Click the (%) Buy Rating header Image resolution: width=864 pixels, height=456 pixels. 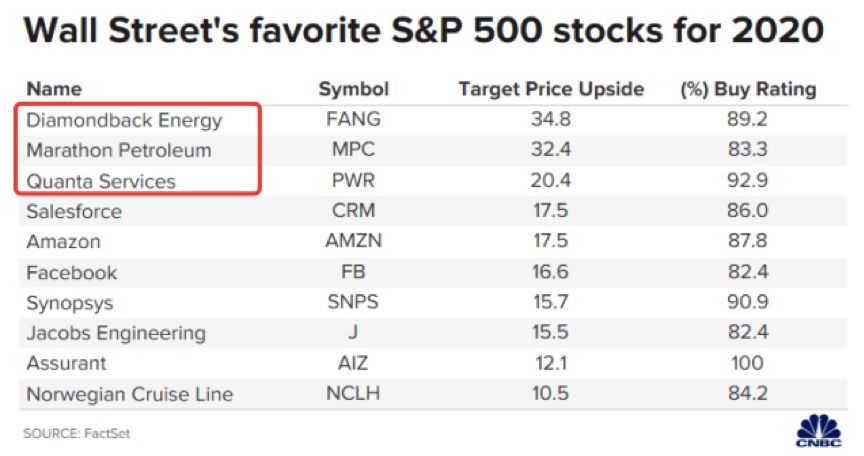pos(748,89)
